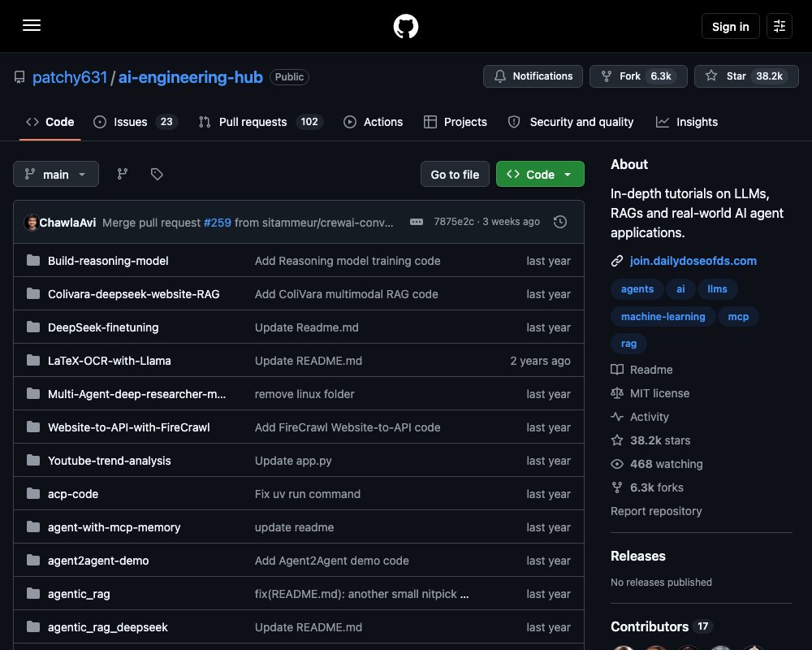Click Report repository link
This screenshot has height=650, width=812.
point(656,511)
